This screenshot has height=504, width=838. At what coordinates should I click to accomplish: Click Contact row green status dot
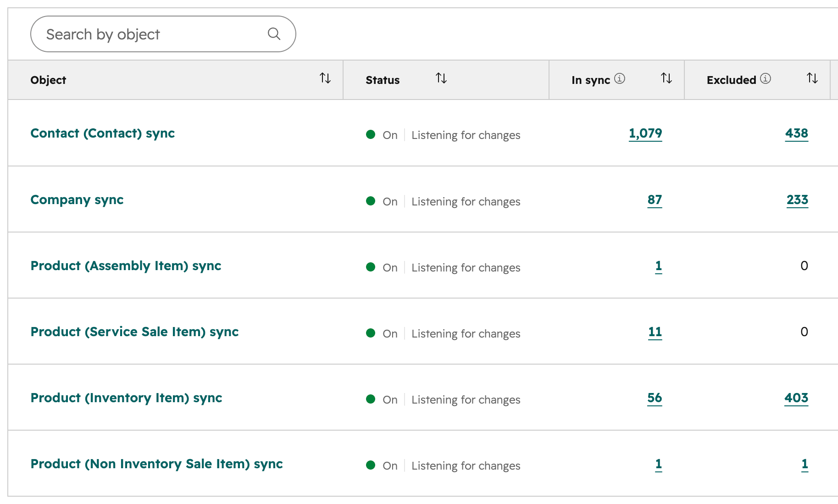coord(371,134)
